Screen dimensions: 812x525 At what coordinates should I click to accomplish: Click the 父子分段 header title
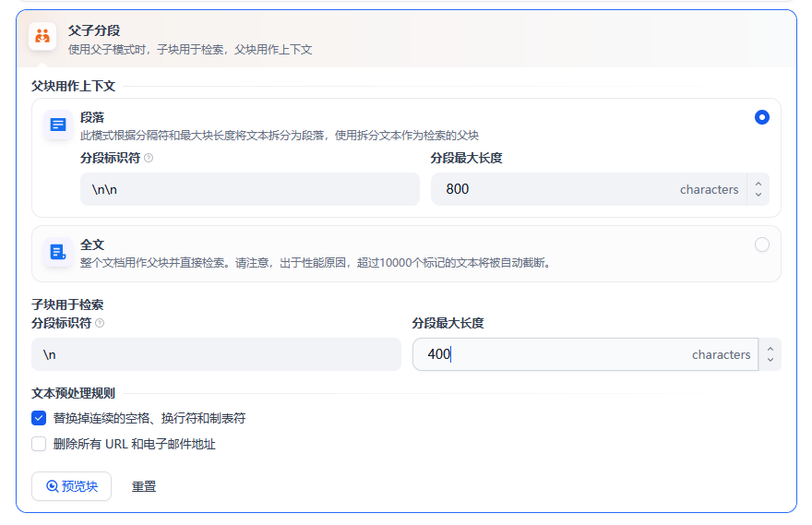[94, 30]
